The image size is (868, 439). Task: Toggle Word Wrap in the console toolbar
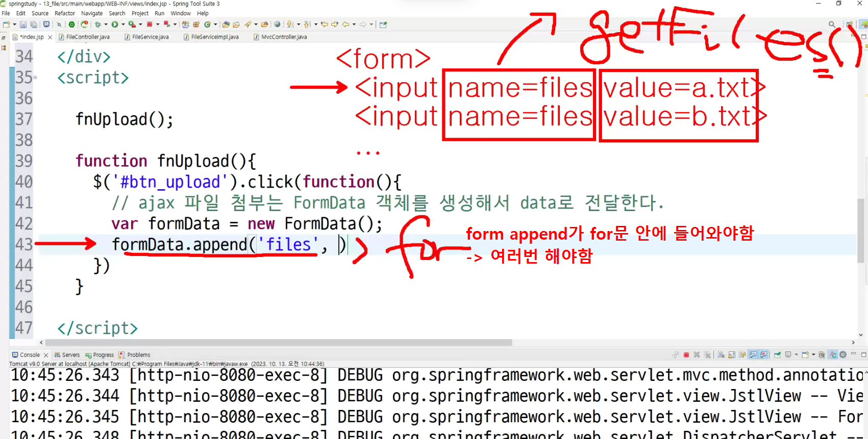[742, 355]
